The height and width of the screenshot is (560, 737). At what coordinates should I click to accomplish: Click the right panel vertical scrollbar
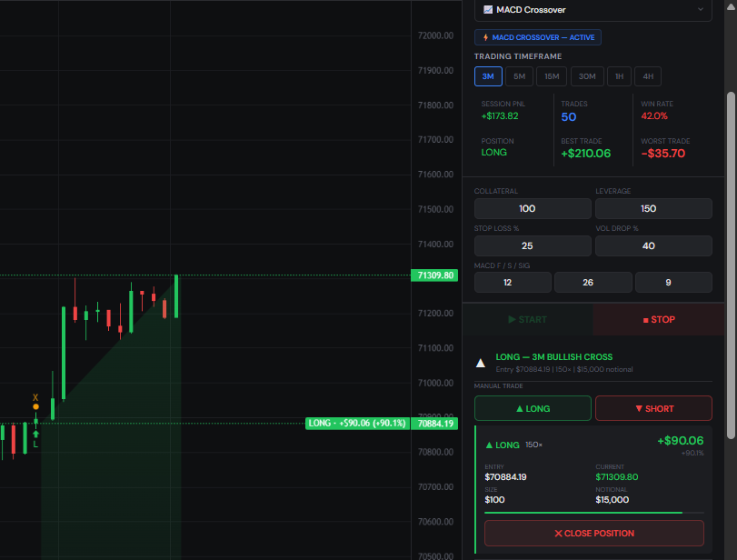point(731,265)
